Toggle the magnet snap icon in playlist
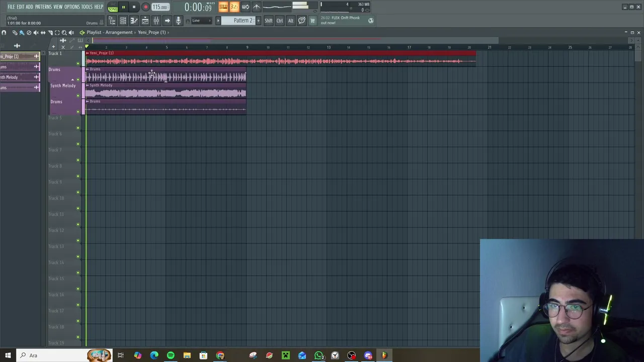The width and height of the screenshot is (644, 362). [4, 32]
